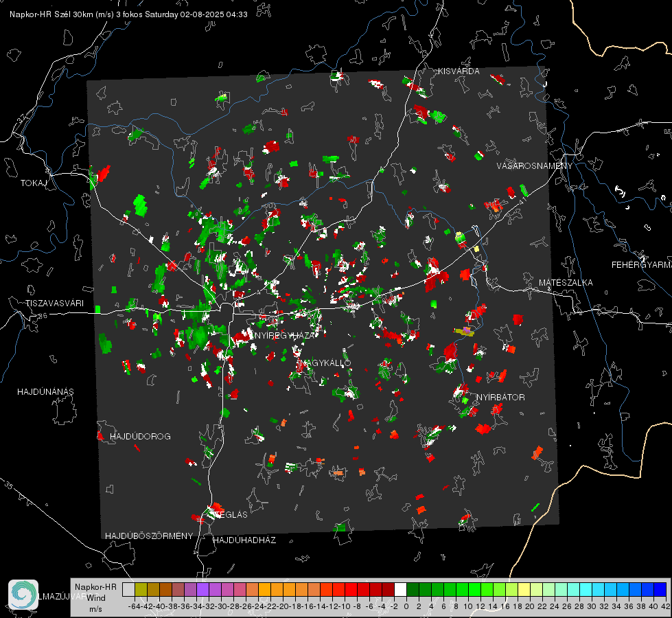
Task: Pick the cyan swatch between 28 and 30
Action: 586,589
